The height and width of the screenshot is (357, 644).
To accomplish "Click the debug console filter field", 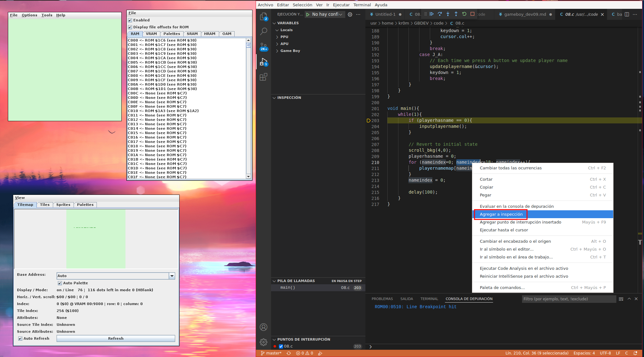I will (568, 299).
